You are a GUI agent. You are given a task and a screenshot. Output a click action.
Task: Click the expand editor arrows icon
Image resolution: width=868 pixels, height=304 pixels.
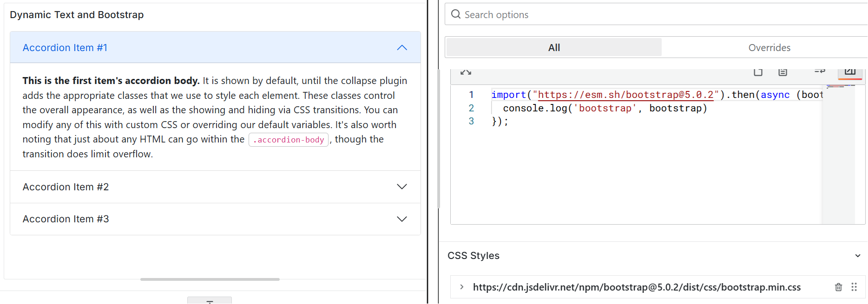tap(466, 72)
